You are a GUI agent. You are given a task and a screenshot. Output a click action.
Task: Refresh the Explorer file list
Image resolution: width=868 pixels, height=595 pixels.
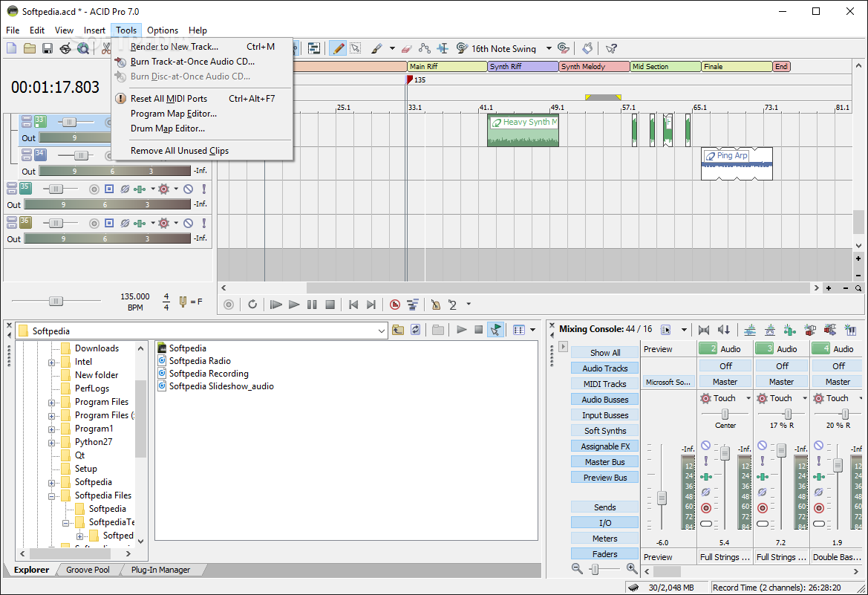(x=415, y=331)
